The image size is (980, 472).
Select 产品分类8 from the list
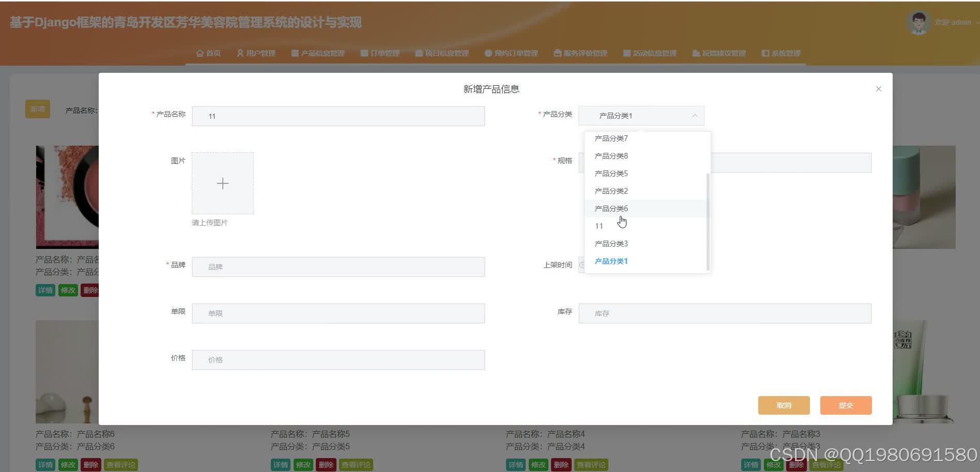click(x=647, y=156)
